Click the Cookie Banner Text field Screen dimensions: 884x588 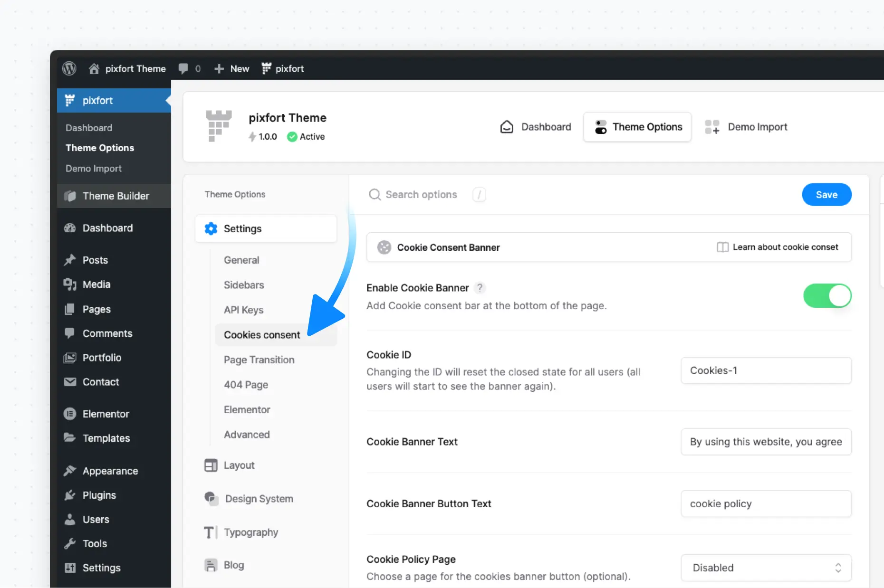click(766, 442)
